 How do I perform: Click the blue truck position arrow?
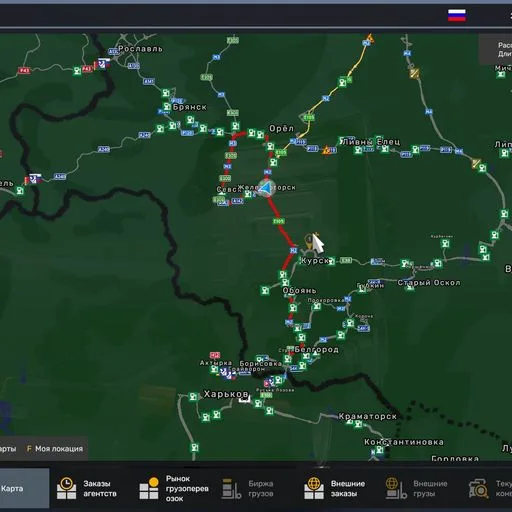coord(267,188)
